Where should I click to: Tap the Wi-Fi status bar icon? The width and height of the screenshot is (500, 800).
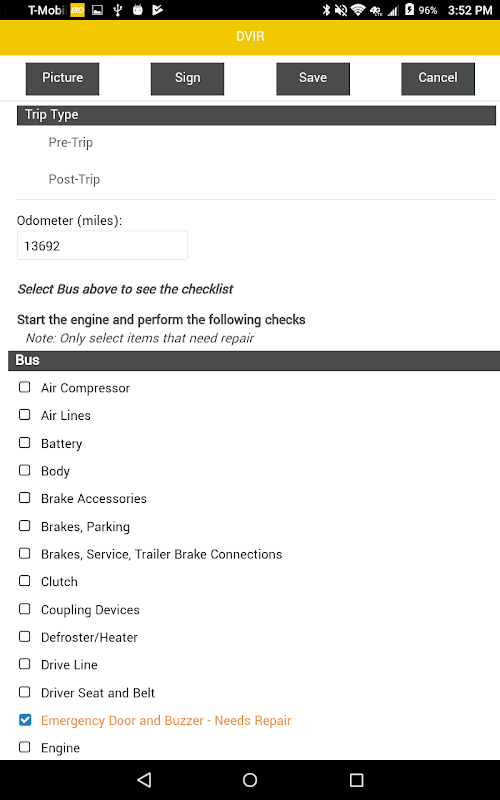[359, 10]
